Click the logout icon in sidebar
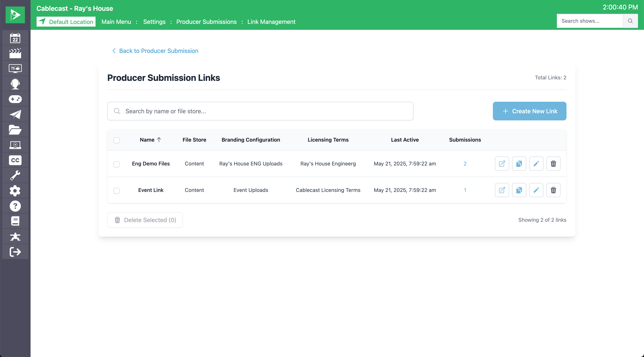 [15, 252]
